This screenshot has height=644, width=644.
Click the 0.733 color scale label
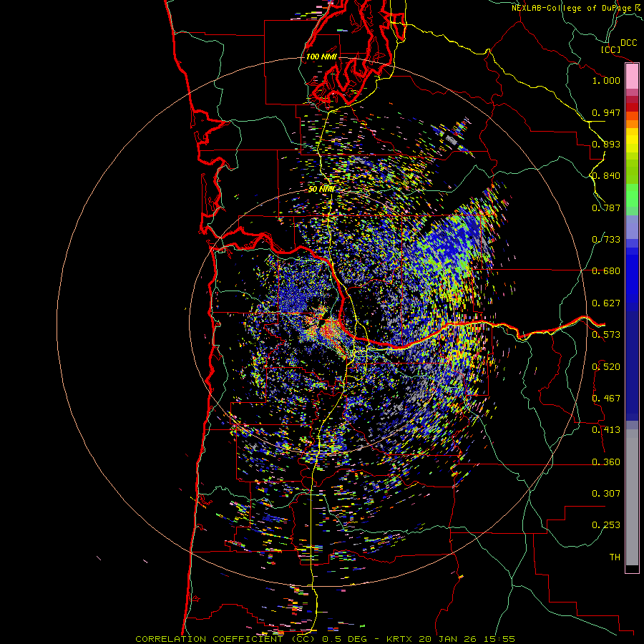[x=606, y=240]
